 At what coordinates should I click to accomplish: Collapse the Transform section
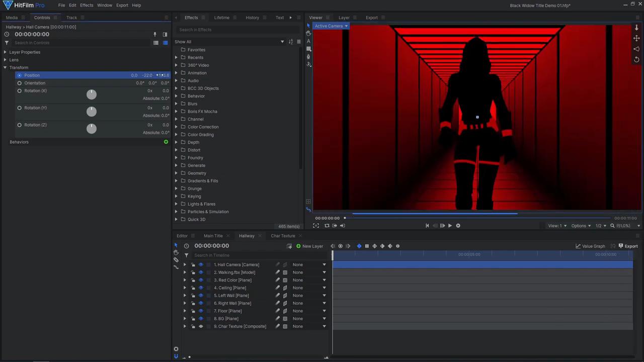click(x=5, y=67)
